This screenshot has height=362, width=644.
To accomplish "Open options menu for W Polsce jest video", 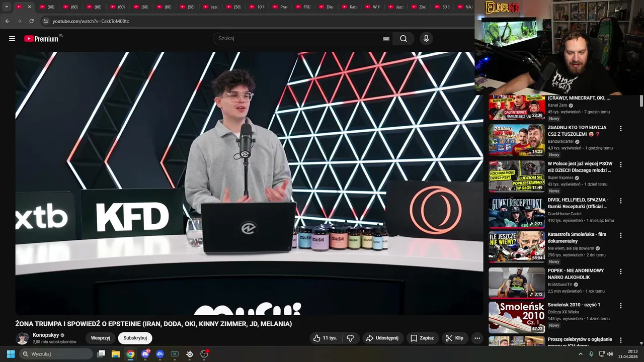I will click(620, 165).
